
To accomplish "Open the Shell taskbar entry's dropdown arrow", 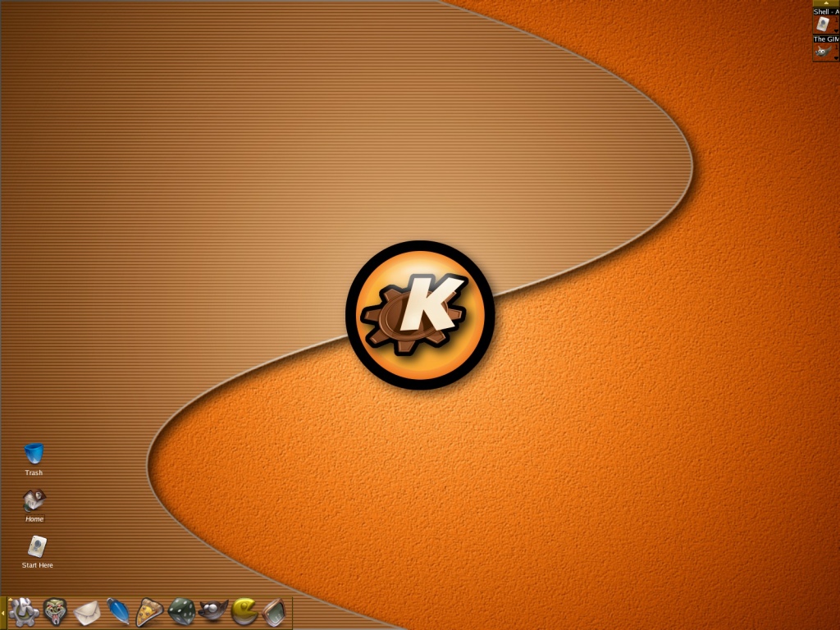I will point(836,31).
